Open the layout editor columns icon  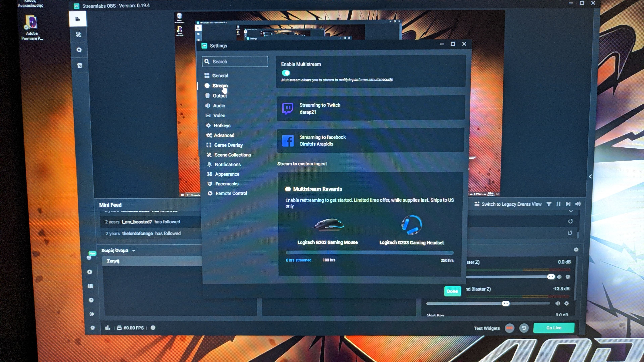(91, 286)
